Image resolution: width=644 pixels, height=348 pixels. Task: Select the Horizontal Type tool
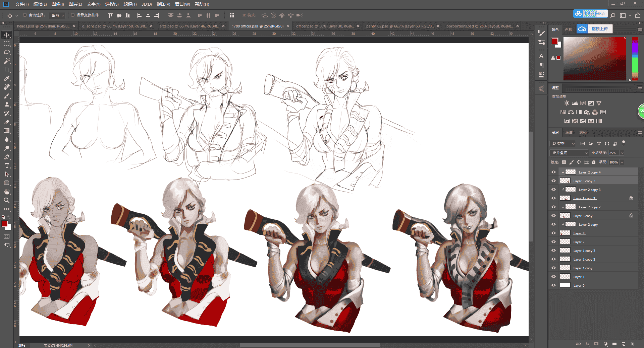[x=7, y=165]
